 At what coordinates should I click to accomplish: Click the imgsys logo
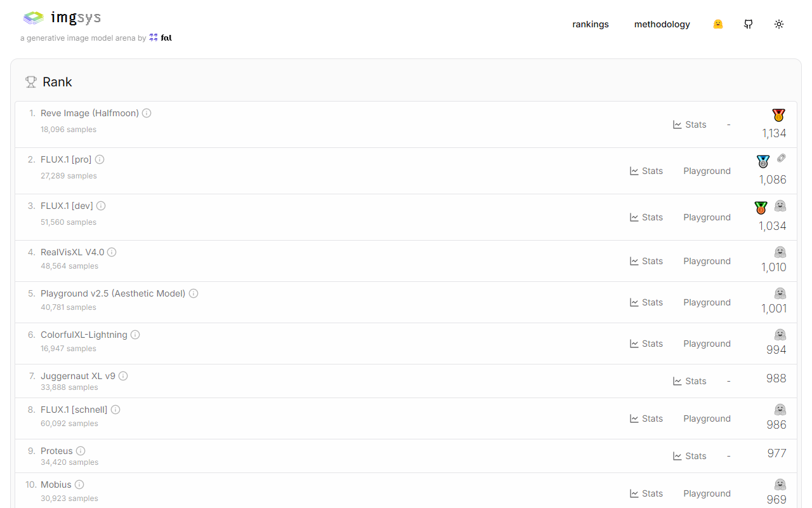[x=62, y=18]
